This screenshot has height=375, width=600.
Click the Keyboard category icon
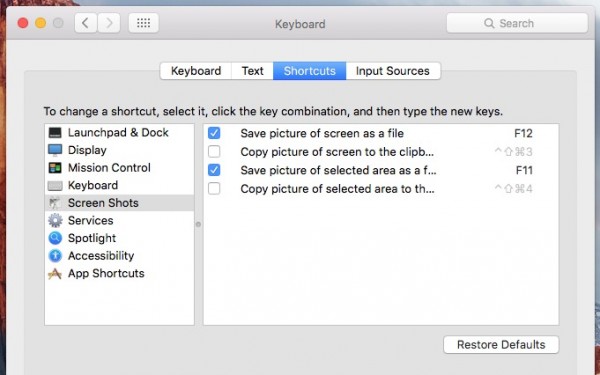click(55, 186)
